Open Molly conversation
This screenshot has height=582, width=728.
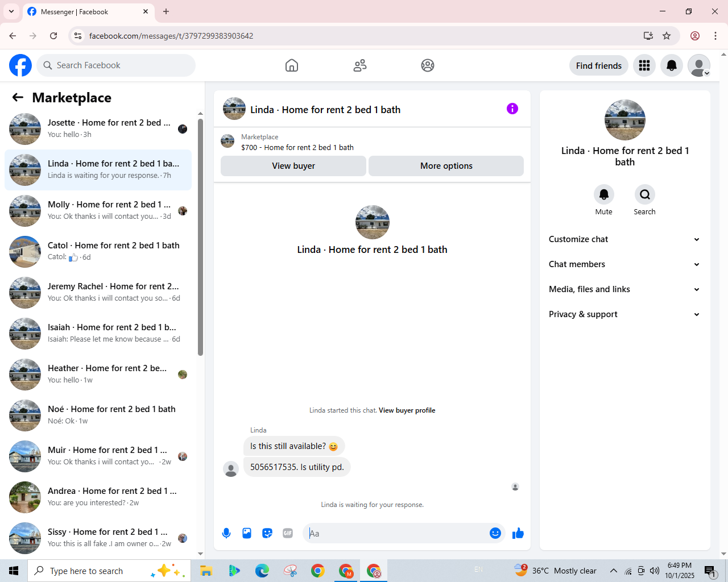tap(98, 211)
